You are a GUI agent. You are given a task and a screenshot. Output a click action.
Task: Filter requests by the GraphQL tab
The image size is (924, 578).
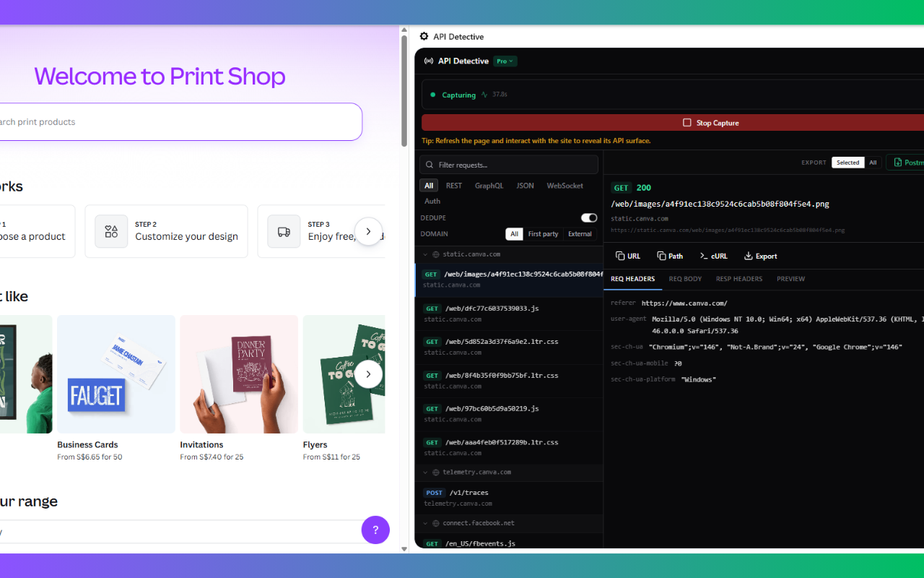point(489,186)
